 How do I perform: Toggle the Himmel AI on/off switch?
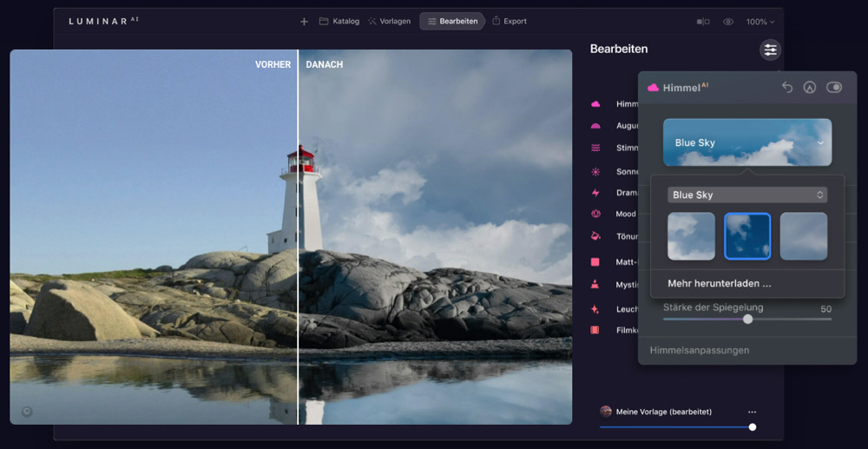click(834, 88)
